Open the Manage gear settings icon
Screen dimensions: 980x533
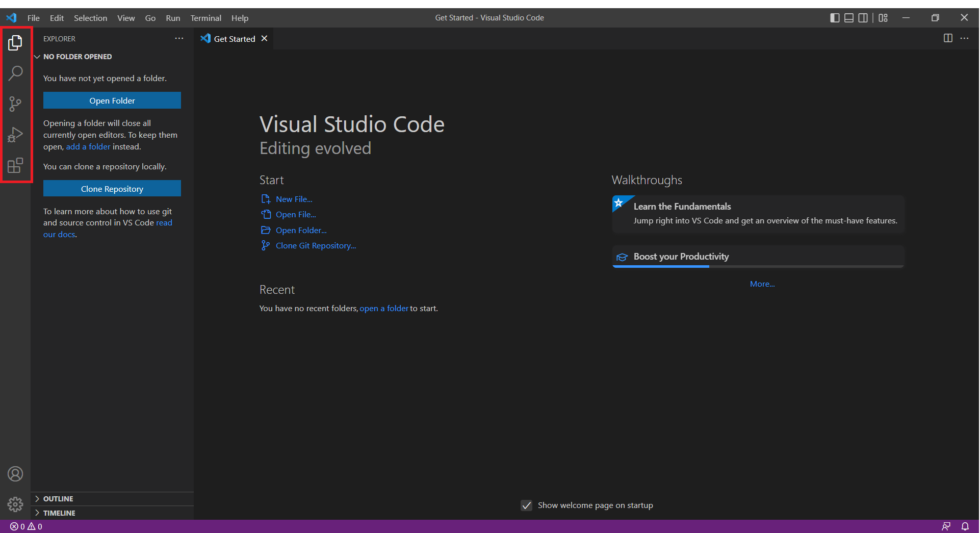[15, 504]
